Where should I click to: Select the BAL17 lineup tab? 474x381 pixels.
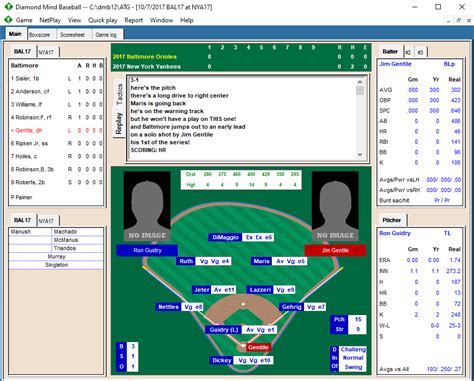pyautogui.click(x=22, y=52)
